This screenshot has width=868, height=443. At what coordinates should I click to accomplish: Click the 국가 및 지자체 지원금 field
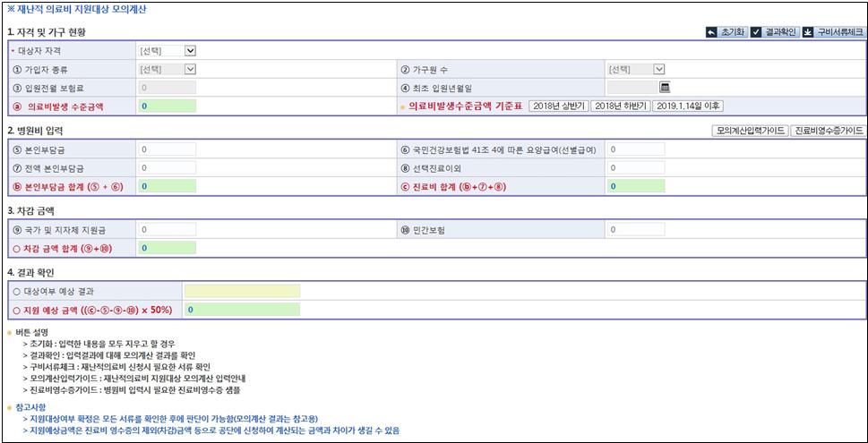[x=167, y=230]
